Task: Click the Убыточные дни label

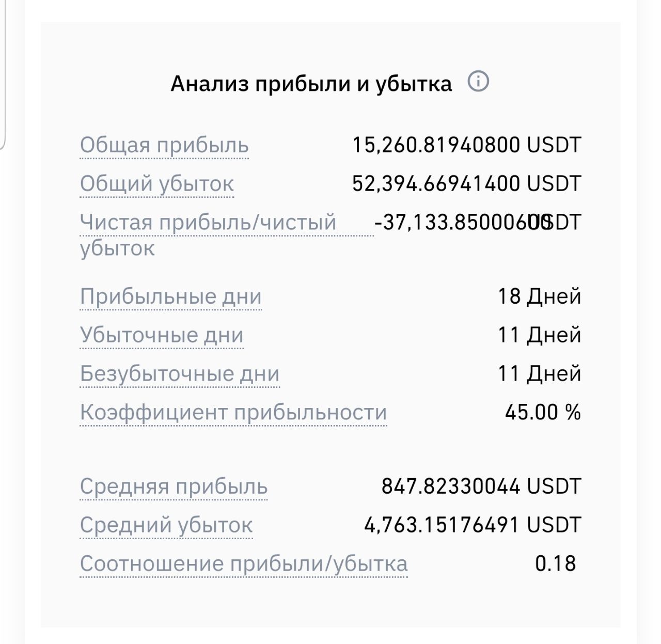Action: tap(162, 335)
